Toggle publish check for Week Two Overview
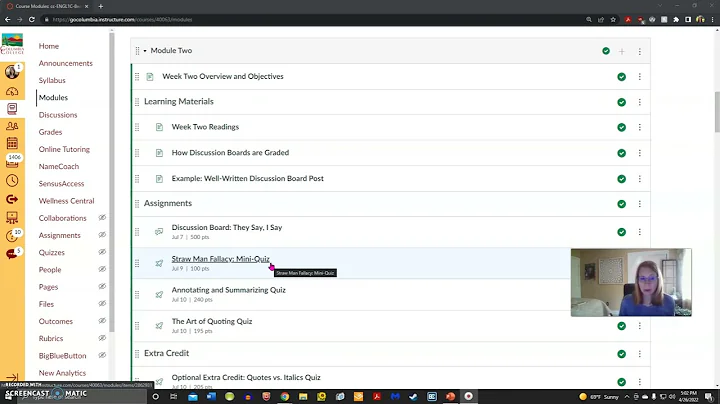The width and height of the screenshot is (720, 404). pyautogui.click(x=622, y=77)
